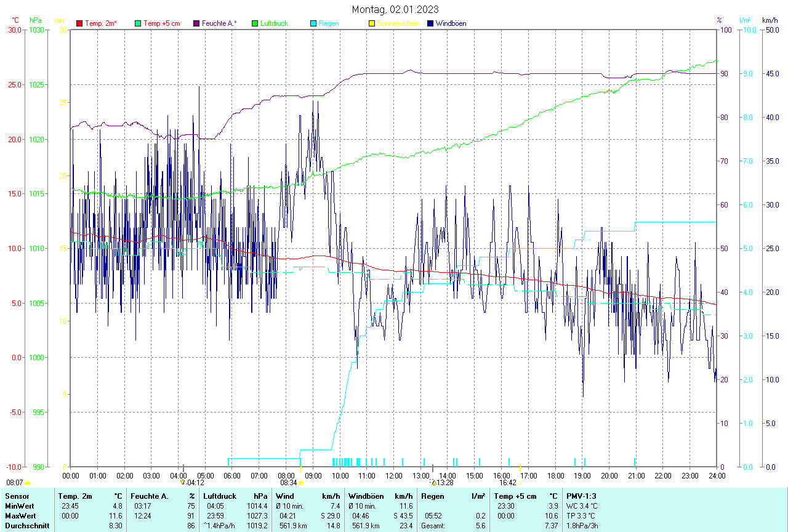
Task: Click the 'Durchschnitt' row label
Action: [x=27, y=526]
